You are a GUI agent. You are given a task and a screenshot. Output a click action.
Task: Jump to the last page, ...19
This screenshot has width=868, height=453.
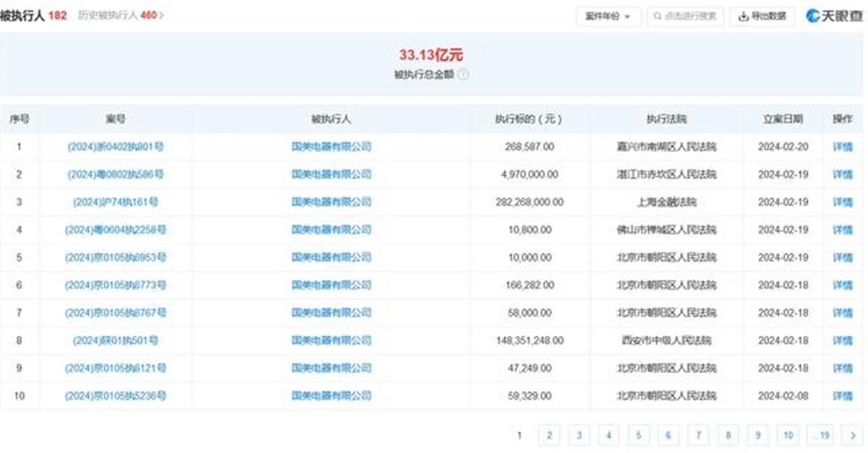tap(820, 435)
